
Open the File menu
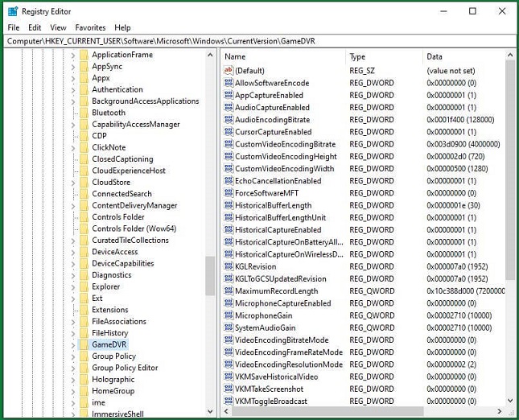(x=14, y=27)
